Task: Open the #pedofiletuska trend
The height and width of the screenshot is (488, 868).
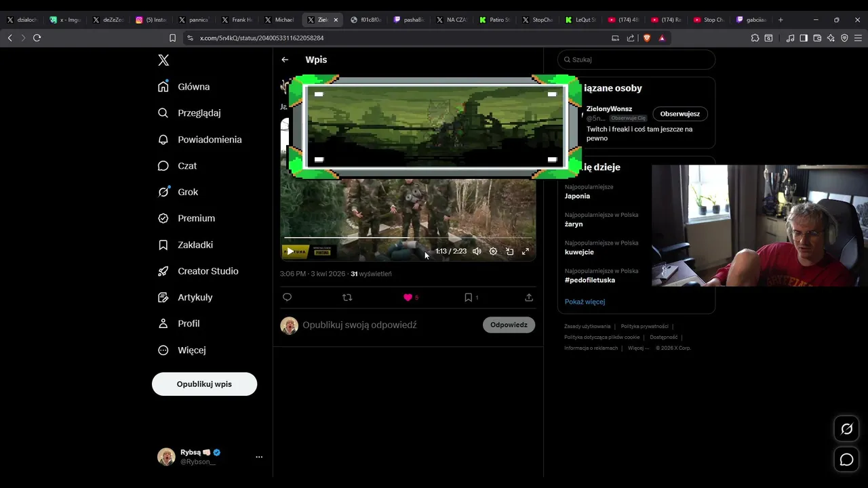Action: pos(590,280)
